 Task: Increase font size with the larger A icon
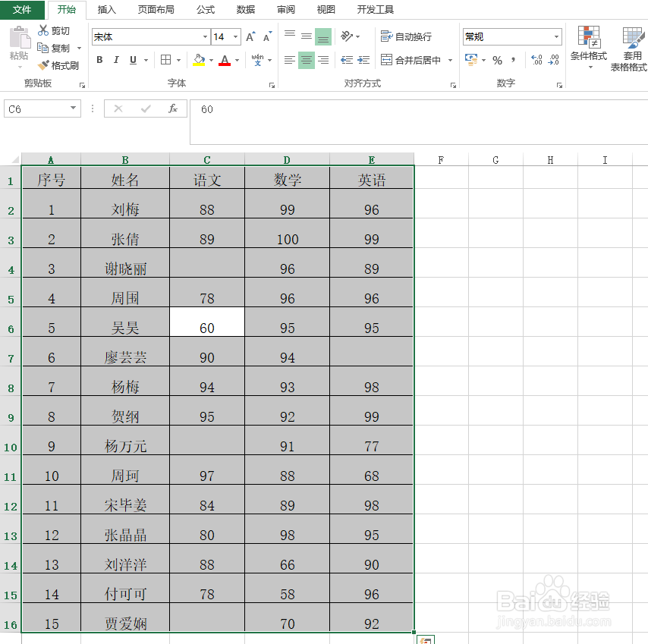(x=250, y=36)
